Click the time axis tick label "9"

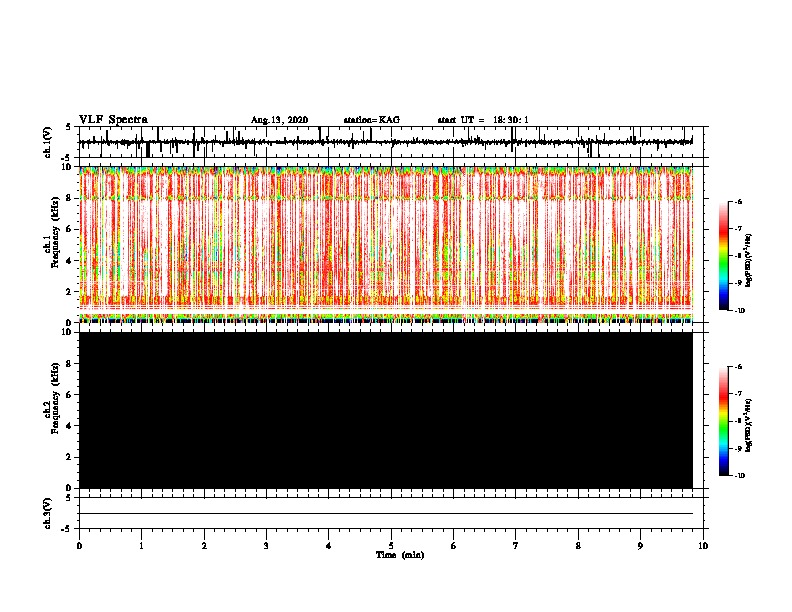pos(640,546)
